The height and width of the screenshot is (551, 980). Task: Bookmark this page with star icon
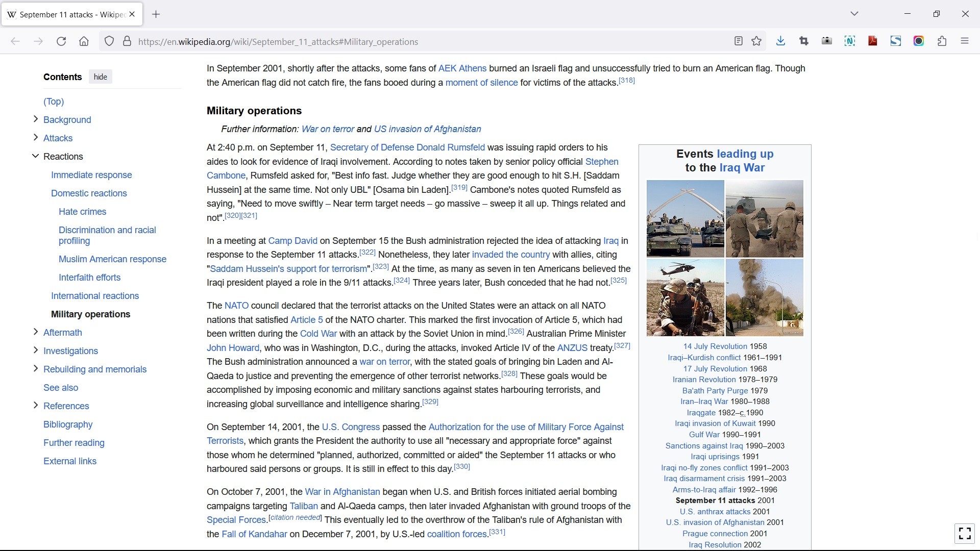[x=756, y=41]
